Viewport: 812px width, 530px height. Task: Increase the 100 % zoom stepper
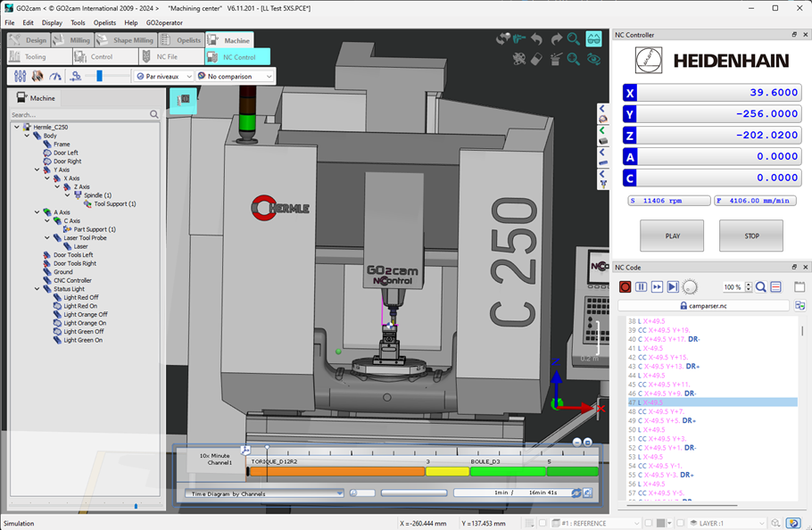(x=749, y=284)
